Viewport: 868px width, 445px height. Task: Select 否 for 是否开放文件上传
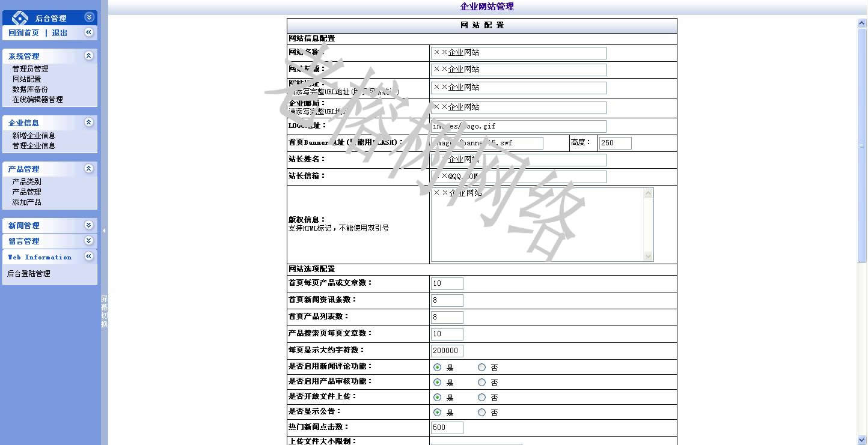(x=481, y=397)
